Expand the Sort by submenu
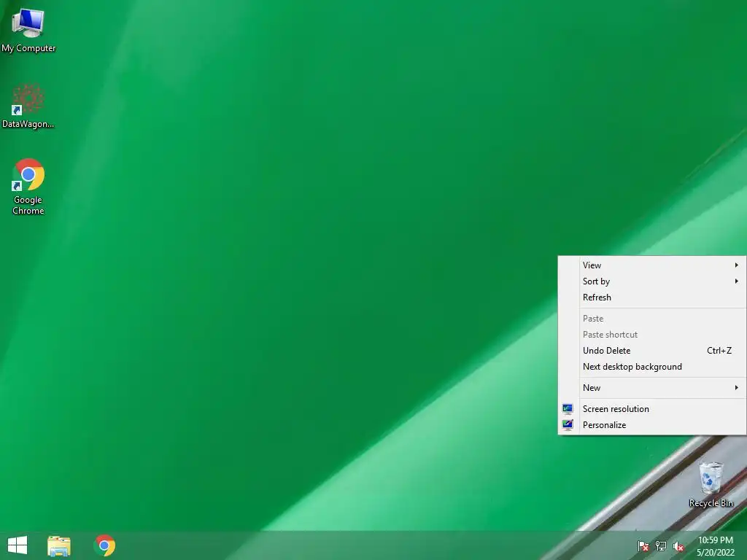Viewport: 747px width, 560px height. [651, 281]
